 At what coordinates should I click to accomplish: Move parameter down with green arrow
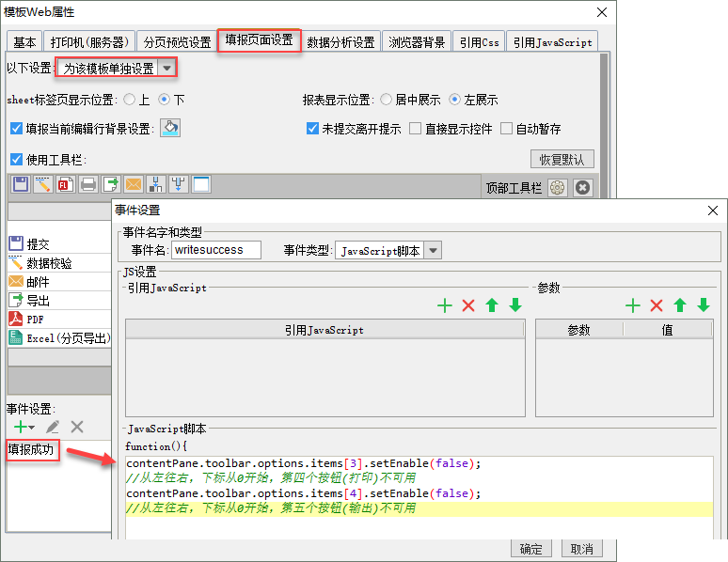click(704, 305)
